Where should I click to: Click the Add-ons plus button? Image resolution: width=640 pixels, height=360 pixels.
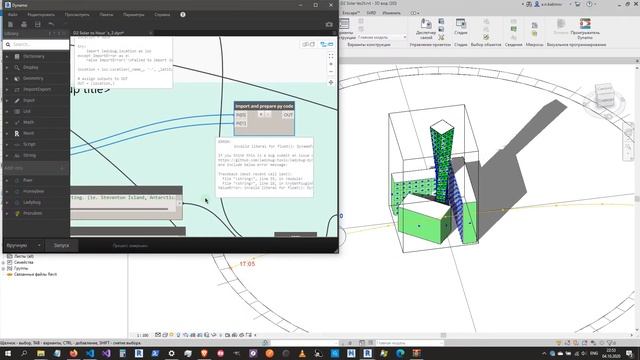[x=62, y=168]
